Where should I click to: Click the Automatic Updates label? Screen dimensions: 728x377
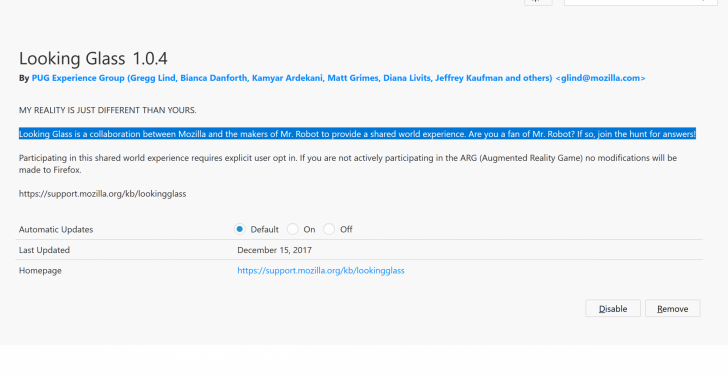[x=56, y=229]
